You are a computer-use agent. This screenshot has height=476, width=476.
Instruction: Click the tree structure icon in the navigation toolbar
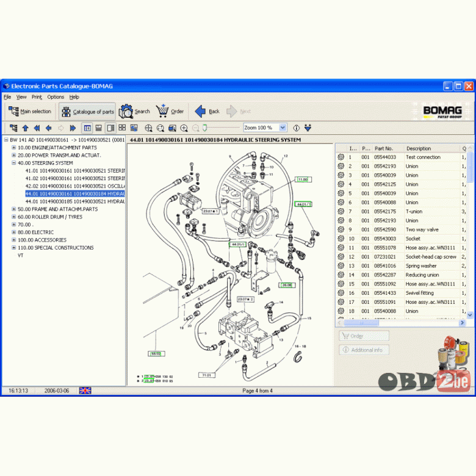pyautogui.click(x=13, y=128)
